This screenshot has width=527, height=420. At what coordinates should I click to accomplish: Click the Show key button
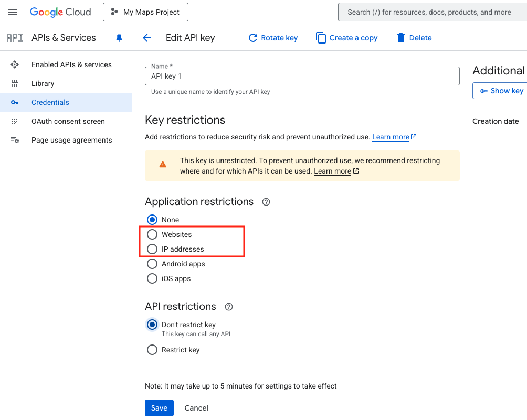point(501,91)
